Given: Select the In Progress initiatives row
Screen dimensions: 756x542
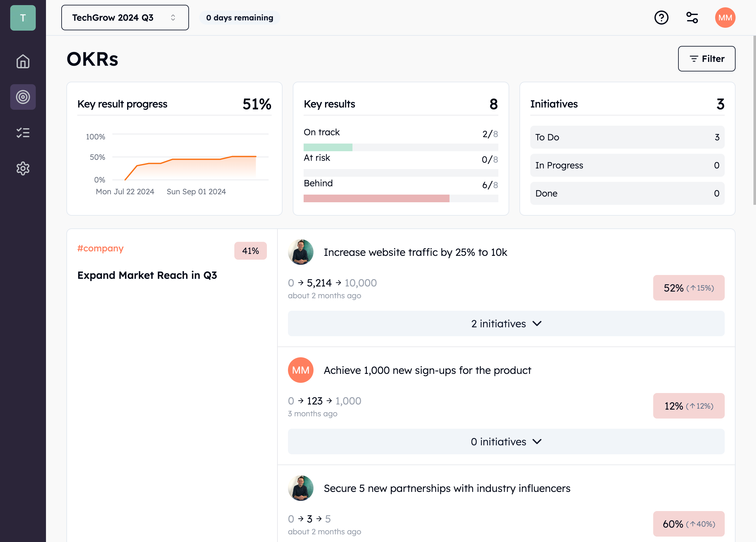Looking at the screenshot, I should (627, 165).
